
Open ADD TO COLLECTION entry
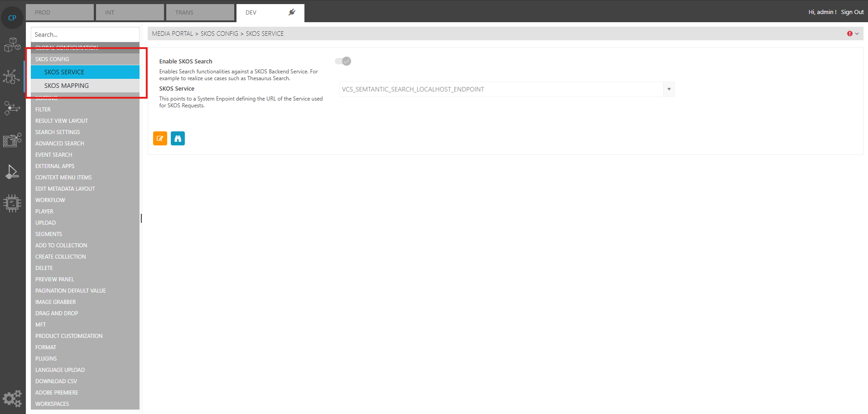85,246
